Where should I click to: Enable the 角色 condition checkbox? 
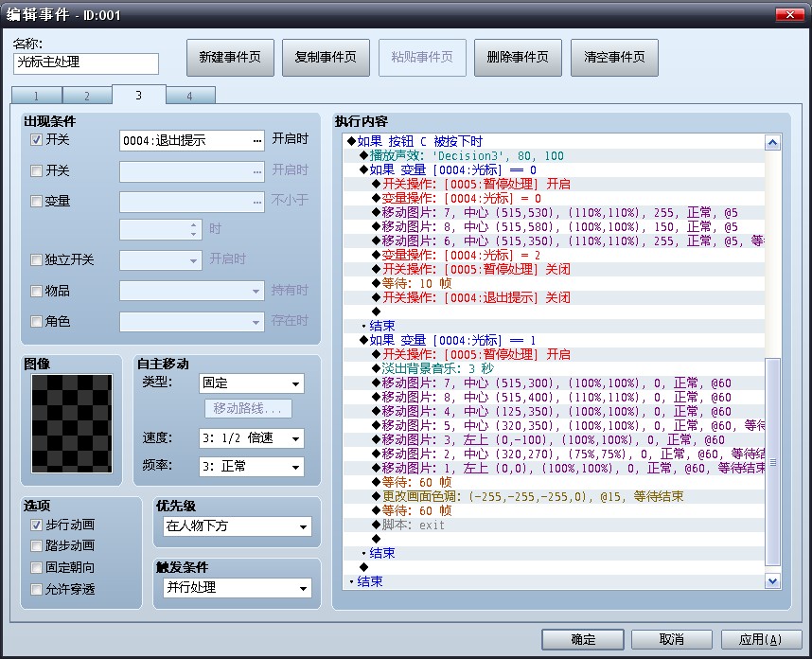coord(36,322)
